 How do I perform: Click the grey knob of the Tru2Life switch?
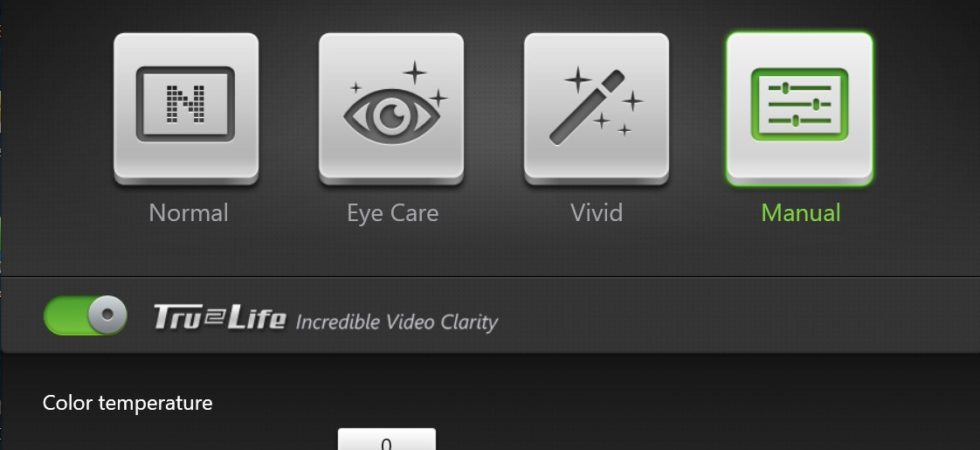(107, 315)
